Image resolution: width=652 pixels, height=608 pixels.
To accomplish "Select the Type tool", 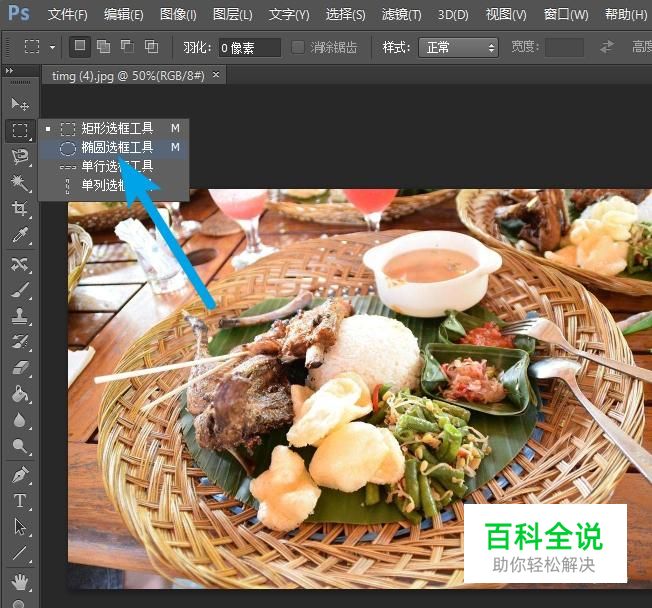I will tap(20, 501).
